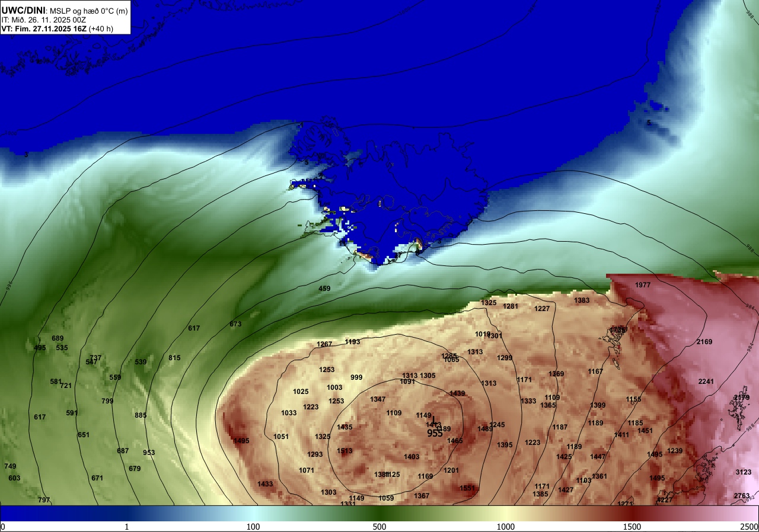Click the 1977 height value
759x532 pixels.
(x=643, y=285)
